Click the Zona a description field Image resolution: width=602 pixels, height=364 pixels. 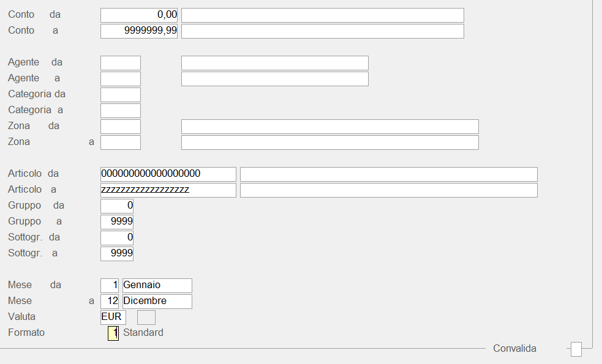329,142
